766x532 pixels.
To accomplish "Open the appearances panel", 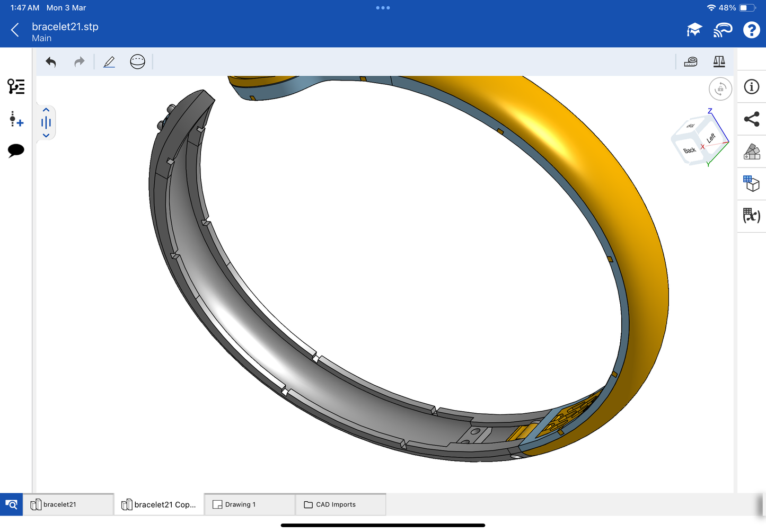I will pos(751,152).
